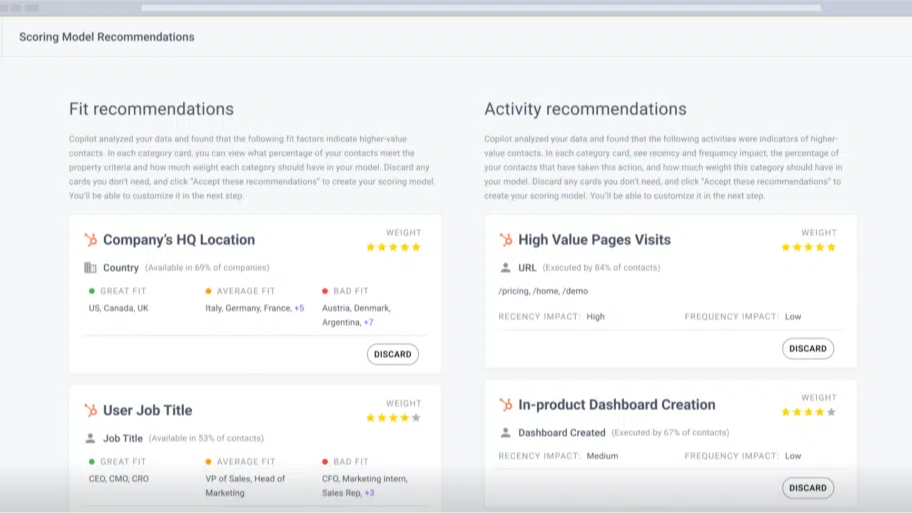
Task: Click Recency Impact Medium value
Action: [x=602, y=456]
